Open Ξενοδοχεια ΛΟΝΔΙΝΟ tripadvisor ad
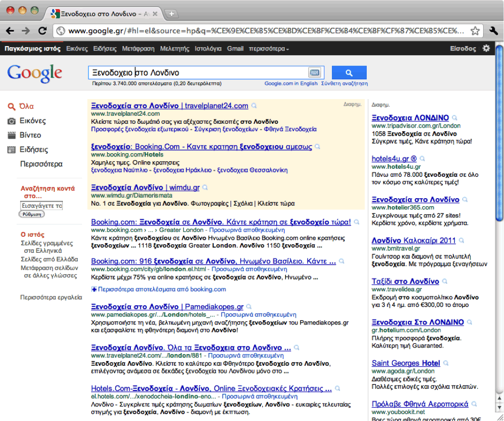 (410, 118)
